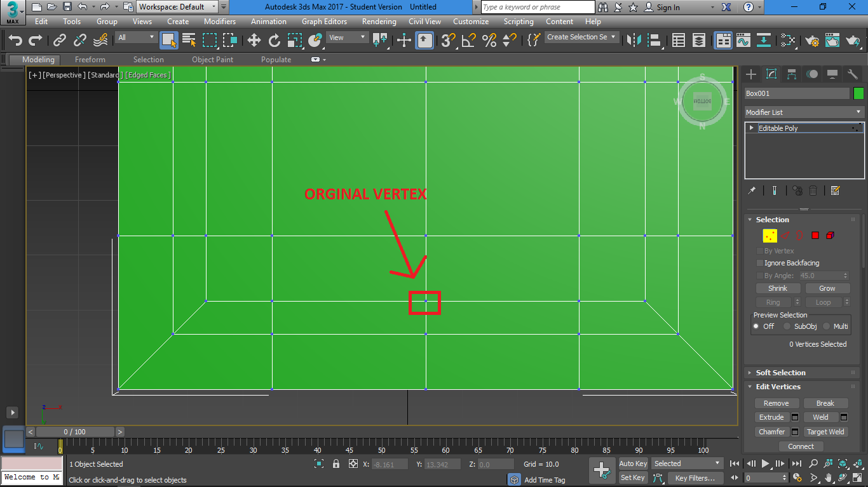Screen dimensions: 868x487
Task: Toggle Ignore Backfacing on
Action: [760, 262]
